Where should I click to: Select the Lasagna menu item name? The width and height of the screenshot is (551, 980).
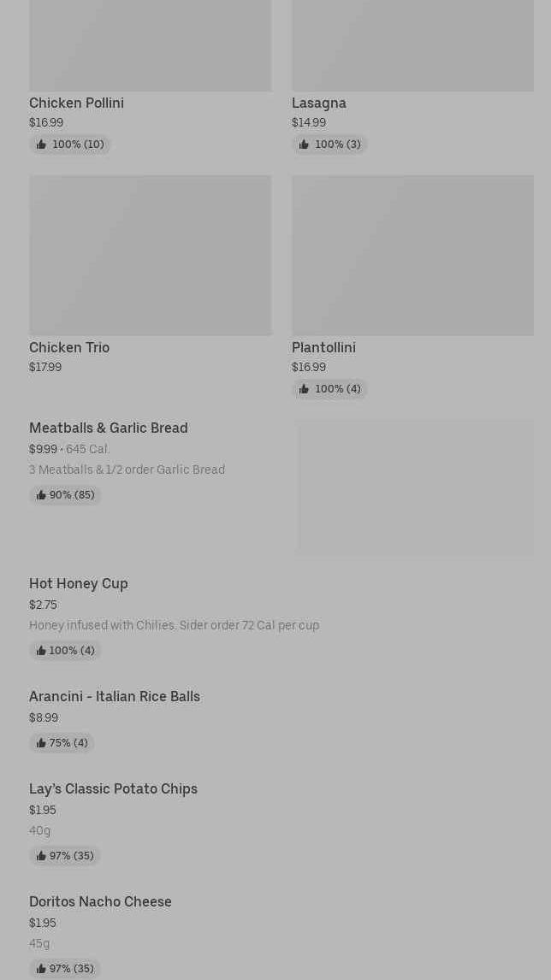tap(319, 103)
